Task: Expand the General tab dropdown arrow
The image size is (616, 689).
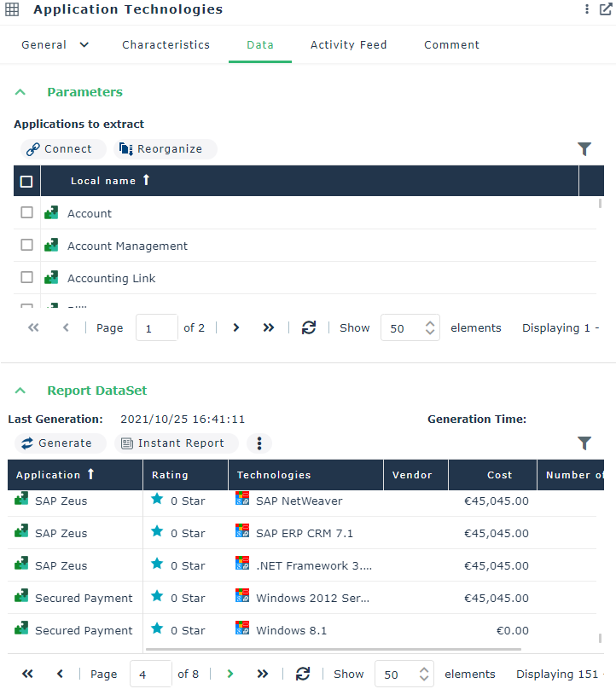Action: 84,45
